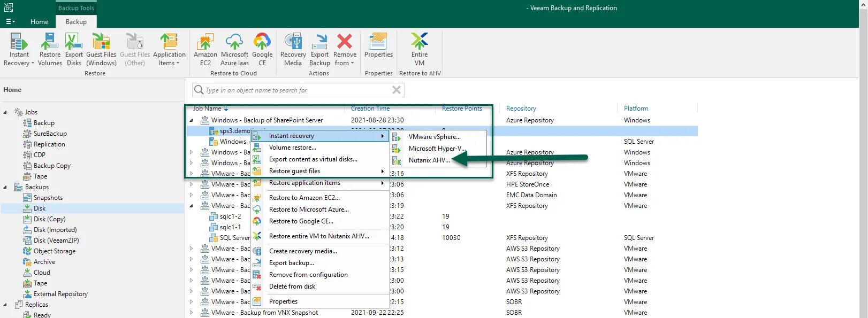Select VMware vSphere submenu option
Viewport: 868px width, 318px height.
[x=439, y=137]
